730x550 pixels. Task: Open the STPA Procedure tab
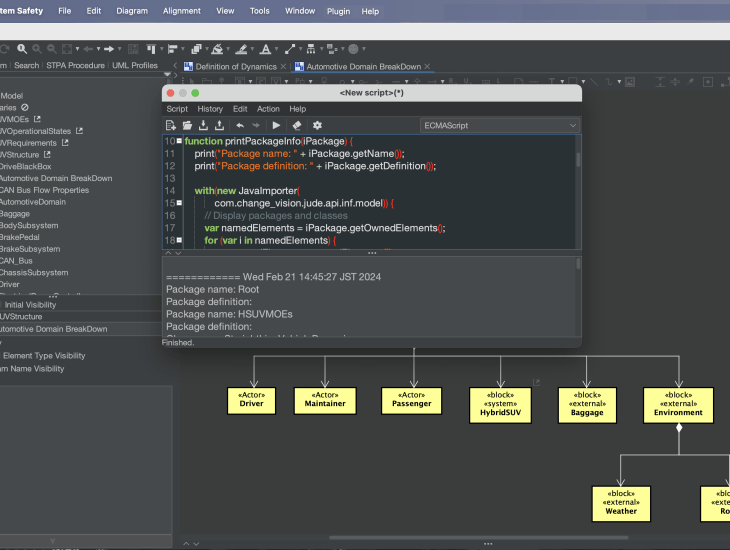click(x=76, y=65)
